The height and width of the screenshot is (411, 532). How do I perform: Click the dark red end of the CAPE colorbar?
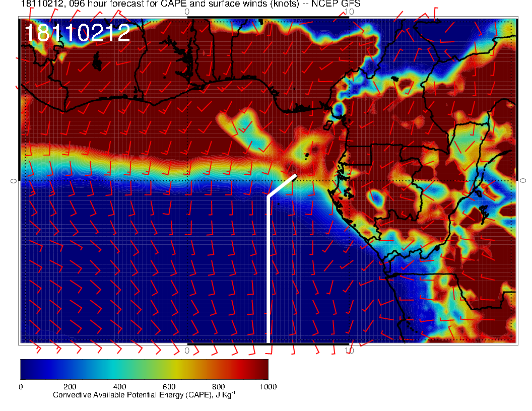tap(261, 369)
